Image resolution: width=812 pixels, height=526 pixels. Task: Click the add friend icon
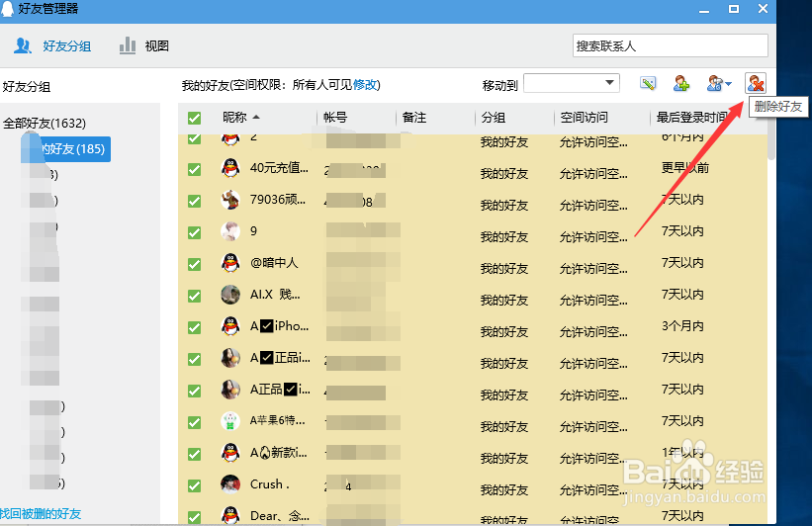[681, 83]
